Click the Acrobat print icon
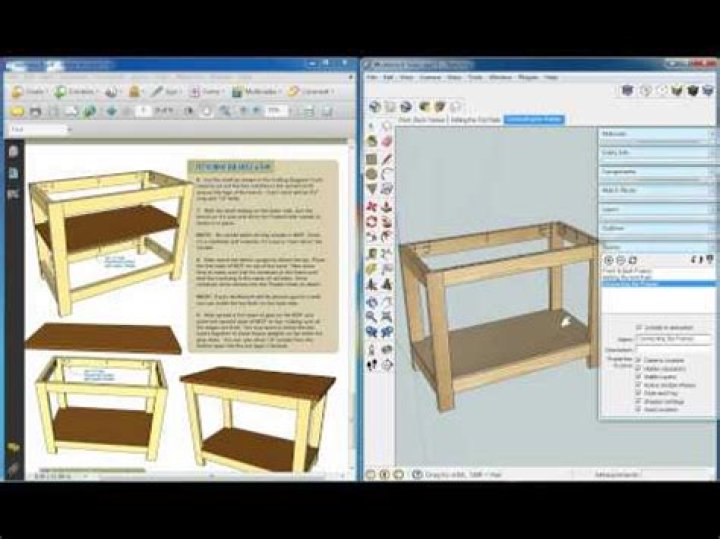720x539 pixels. [35, 111]
